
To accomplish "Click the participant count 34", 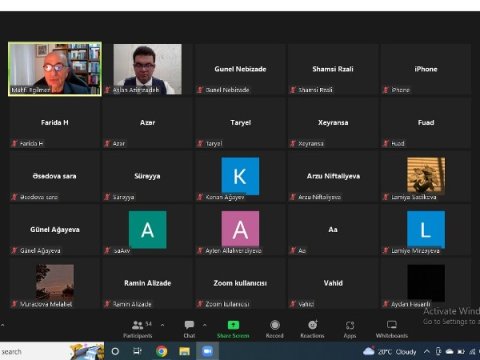I will tap(149, 324).
